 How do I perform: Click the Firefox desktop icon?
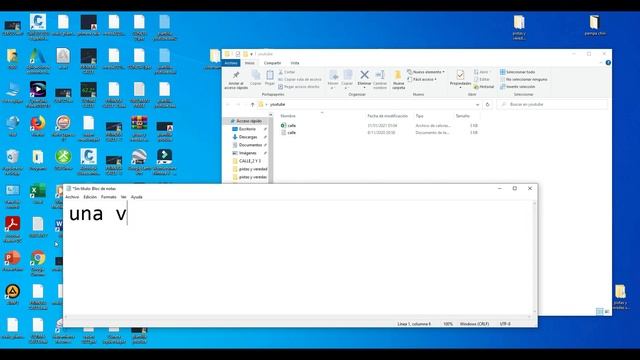tap(38, 123)
